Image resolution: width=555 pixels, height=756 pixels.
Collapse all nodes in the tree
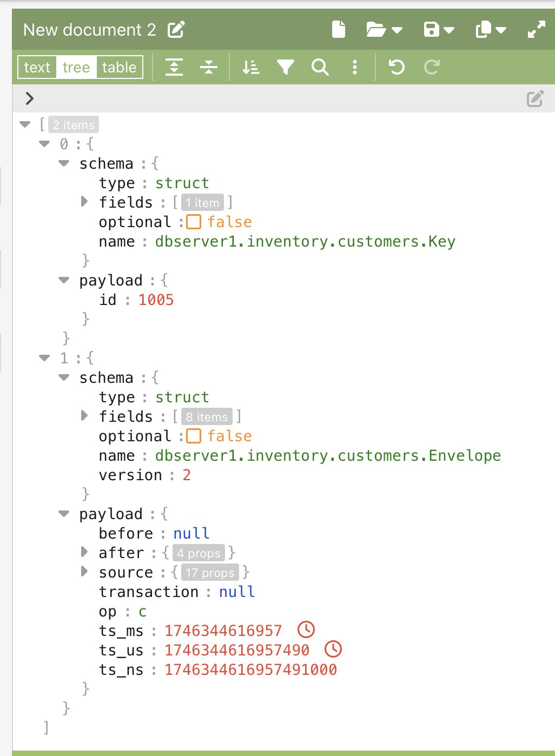coord(208,67)
